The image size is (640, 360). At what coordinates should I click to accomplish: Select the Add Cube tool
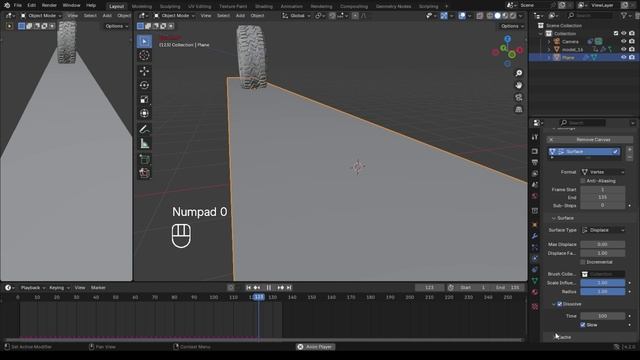[144, 159]
